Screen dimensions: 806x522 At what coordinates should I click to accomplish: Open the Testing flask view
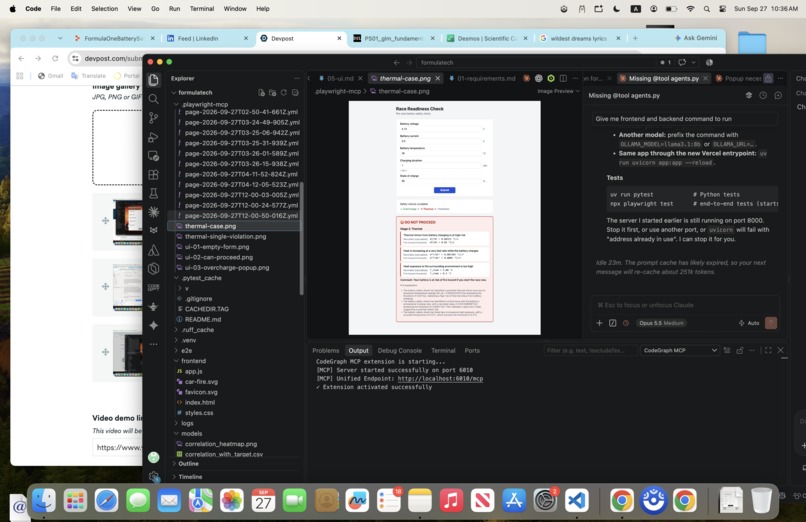click(153, 193)
